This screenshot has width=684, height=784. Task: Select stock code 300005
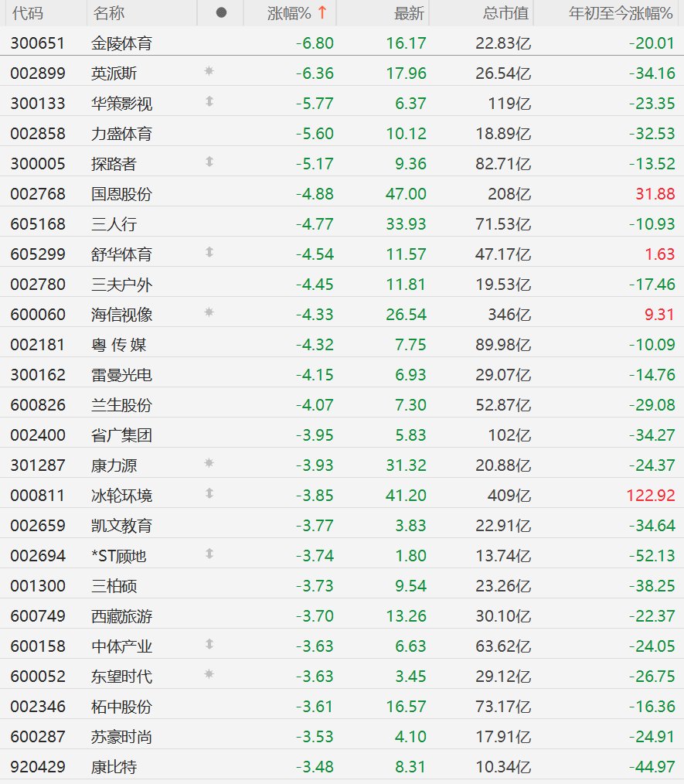tap(38, 164)
